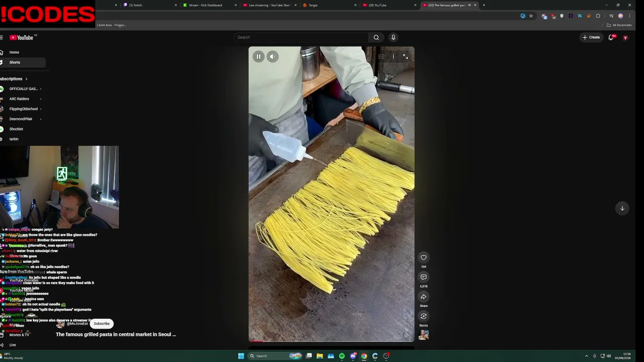Open the Short's three-dot more options menu
The width and height of the screenshot is (644, 362).
393,56
